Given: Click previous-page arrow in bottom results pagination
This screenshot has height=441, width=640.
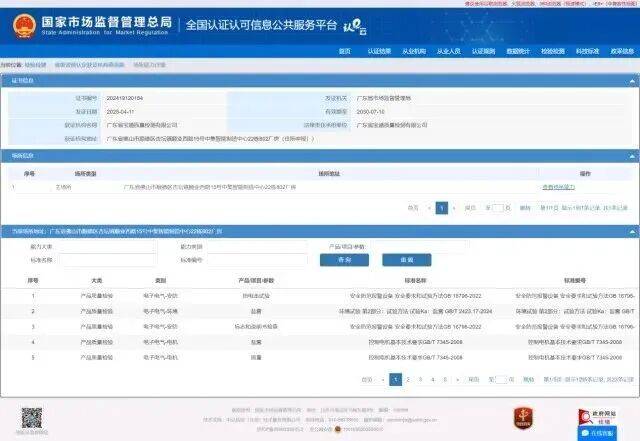Looking at the screenshot, I should [383, 380].
